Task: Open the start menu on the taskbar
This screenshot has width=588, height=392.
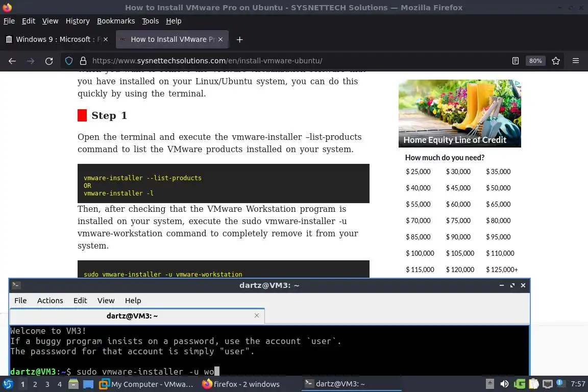Action: pos(8,384)
